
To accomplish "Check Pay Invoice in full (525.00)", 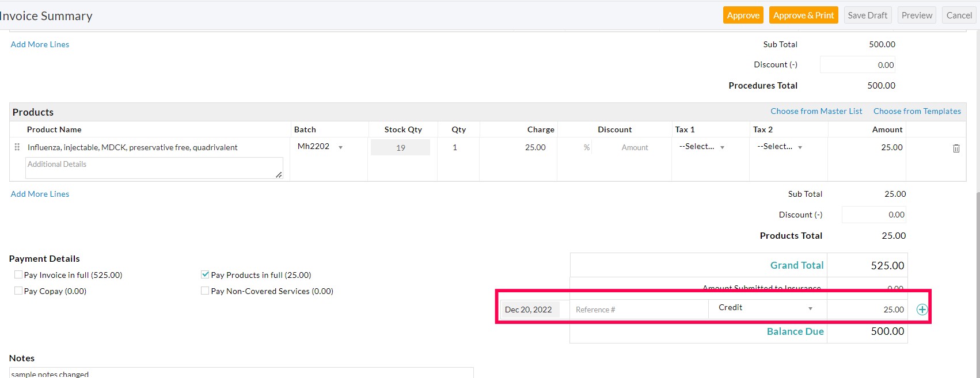I will coord(18,274).
